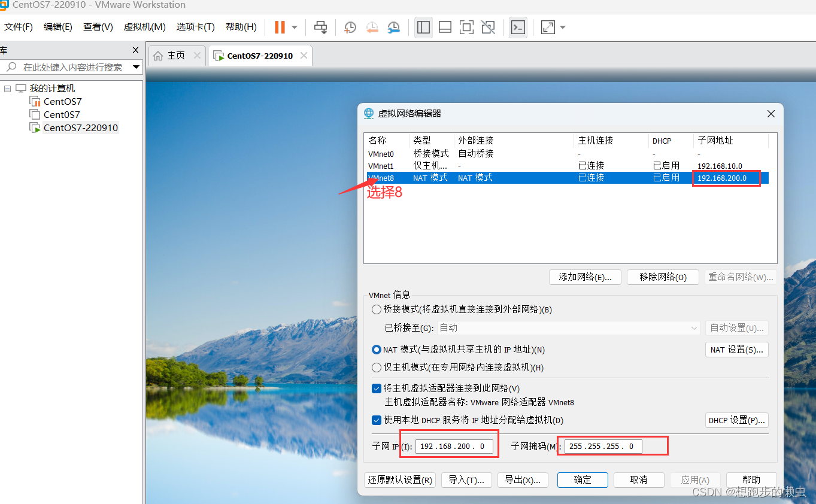
Task: Toggle the library sidebar view icon
Action: [x=424, y=27]
